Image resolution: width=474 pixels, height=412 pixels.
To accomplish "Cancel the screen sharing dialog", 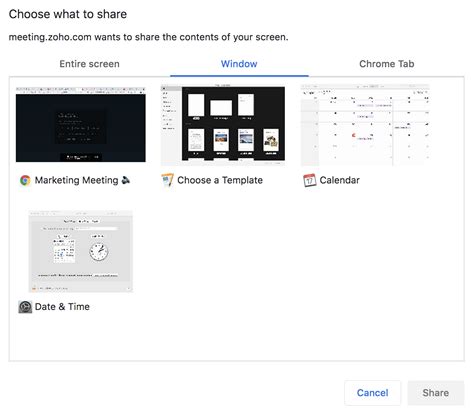I will tap(372, 393).
